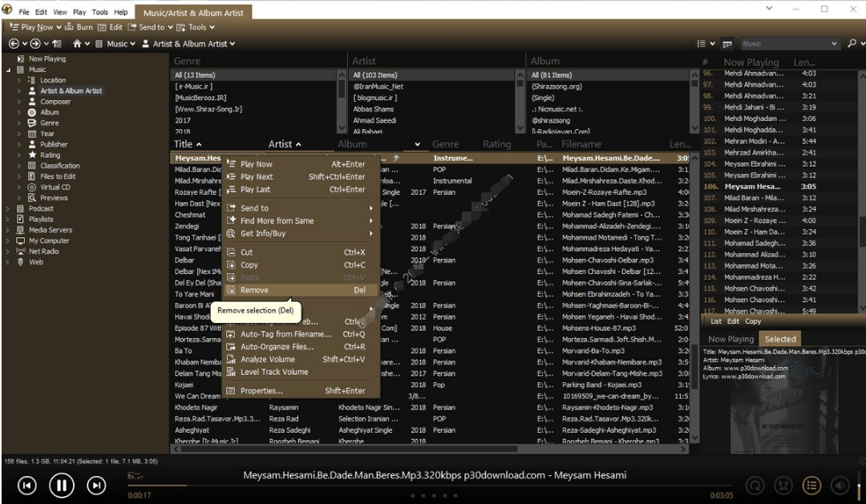The image size is (866, 504).
Task: Expand the Podcast tree node
Action: [x=9, y=208]
